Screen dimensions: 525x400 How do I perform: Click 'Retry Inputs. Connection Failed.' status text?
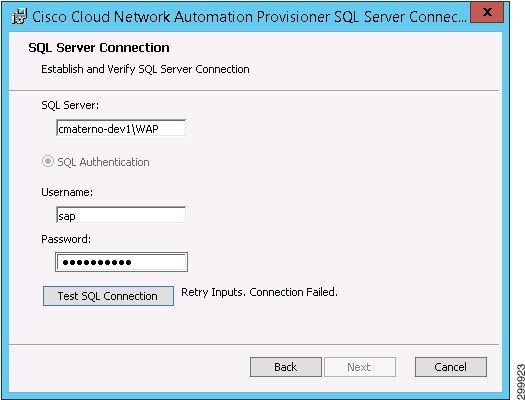pos(259,292)
